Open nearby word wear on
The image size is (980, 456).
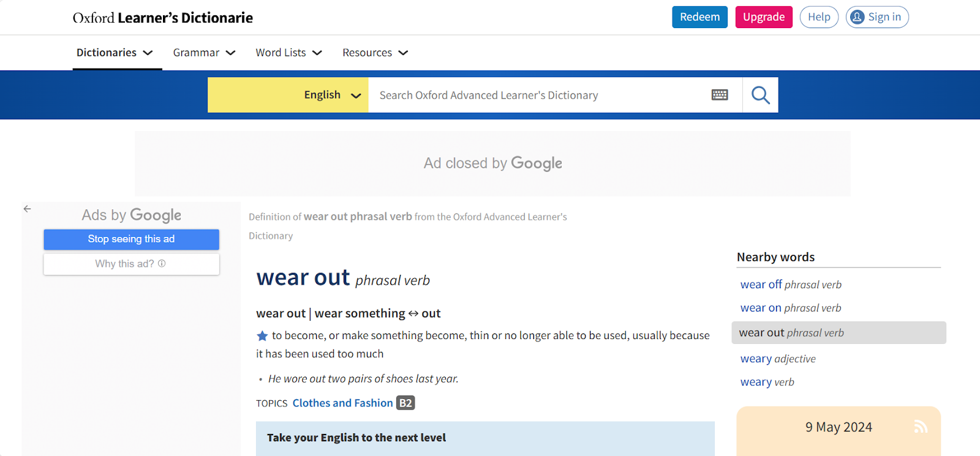pyautogui.click(x=791, y=308)
